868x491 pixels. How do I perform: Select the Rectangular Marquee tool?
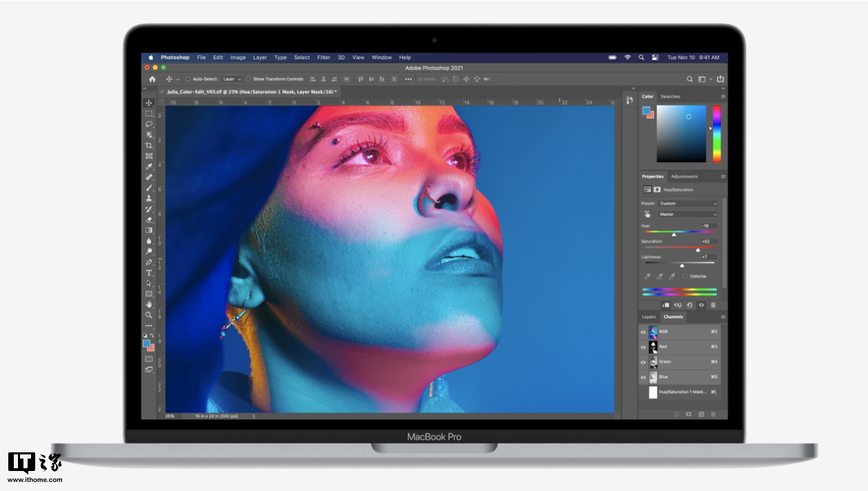148,114
